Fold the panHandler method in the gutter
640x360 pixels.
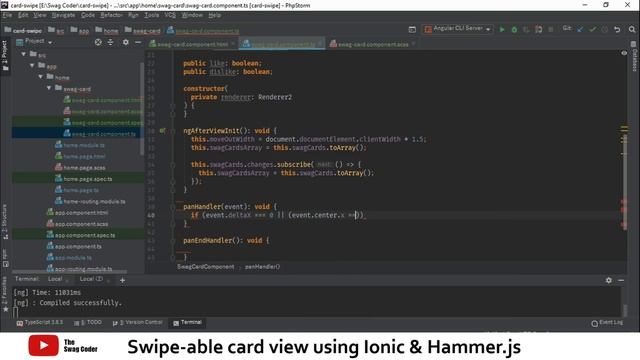pos(173,207)
